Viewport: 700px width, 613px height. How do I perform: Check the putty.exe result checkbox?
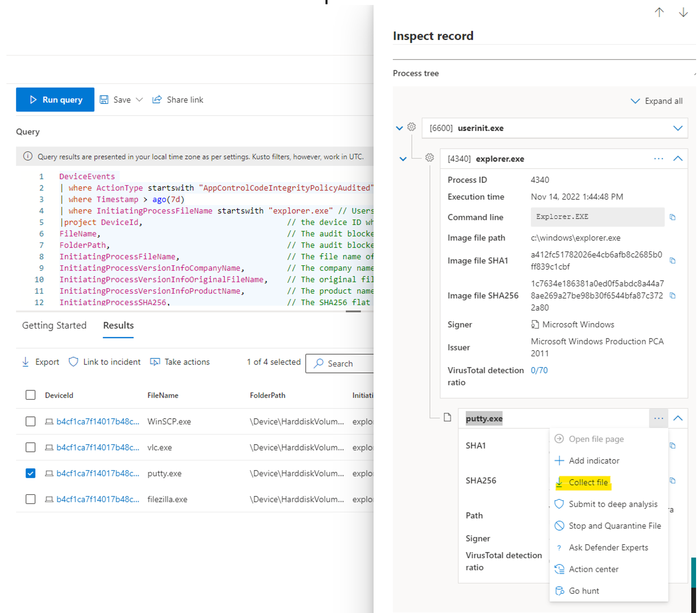coord(30,473)
